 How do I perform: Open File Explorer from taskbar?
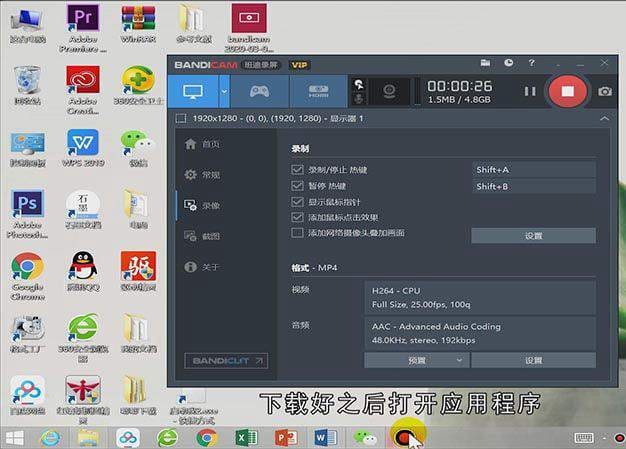click(89, 438)
